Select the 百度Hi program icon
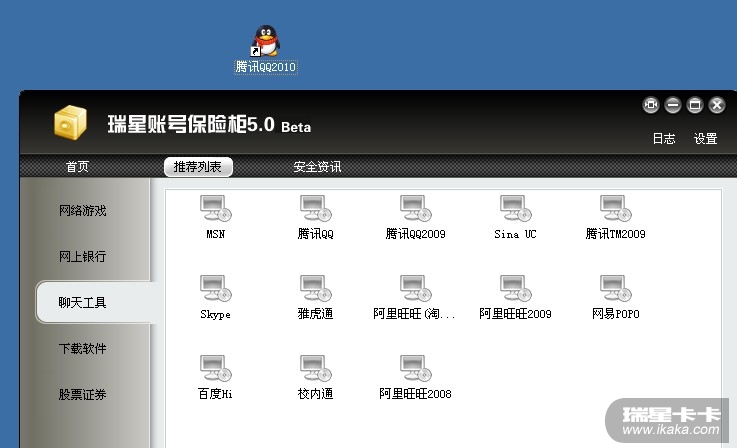737x448 pixels. [216, 368]
